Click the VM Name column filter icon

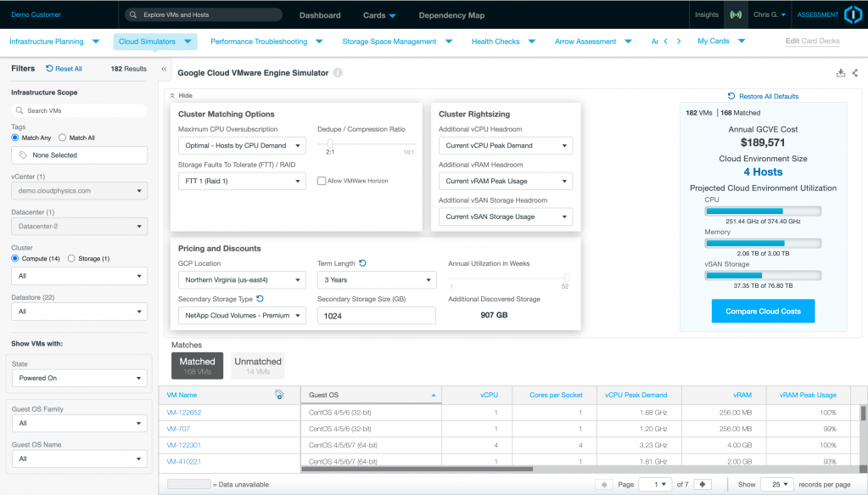click(279, 395)
